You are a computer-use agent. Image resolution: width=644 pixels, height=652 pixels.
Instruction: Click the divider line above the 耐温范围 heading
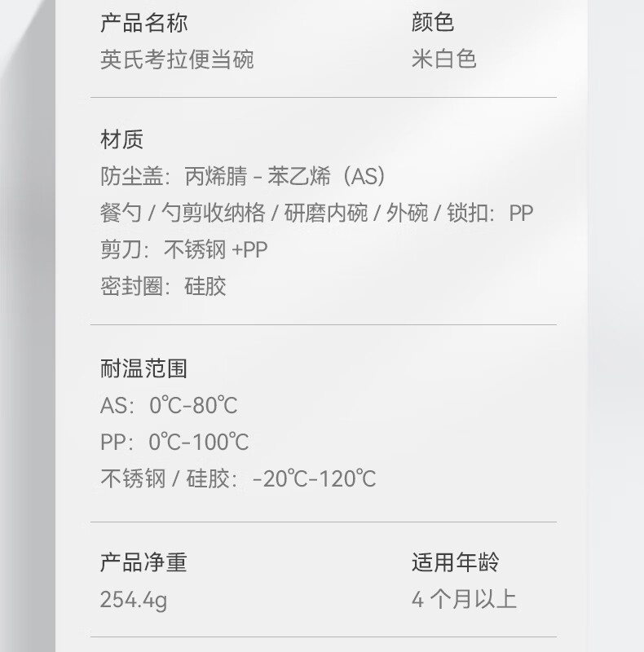323,324
